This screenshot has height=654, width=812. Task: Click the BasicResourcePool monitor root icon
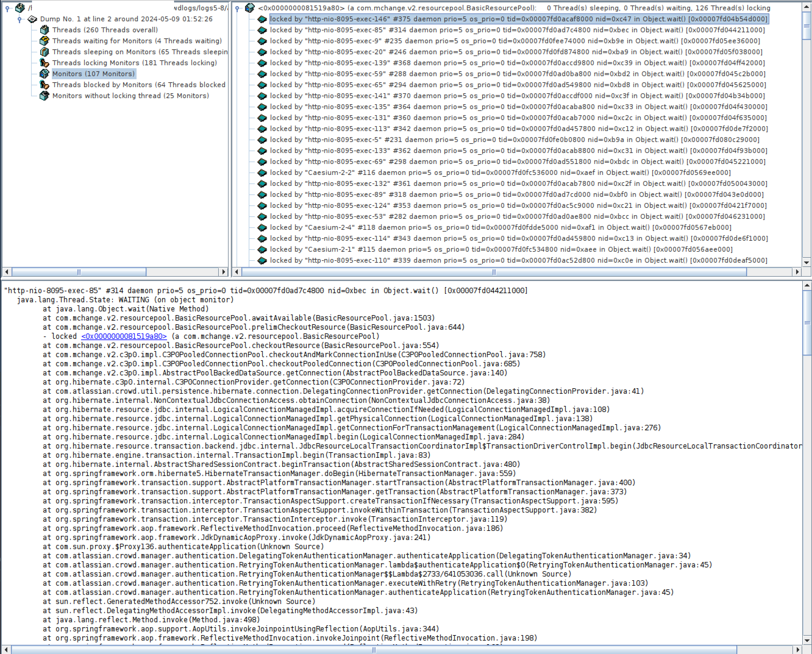tap(249, 8)
